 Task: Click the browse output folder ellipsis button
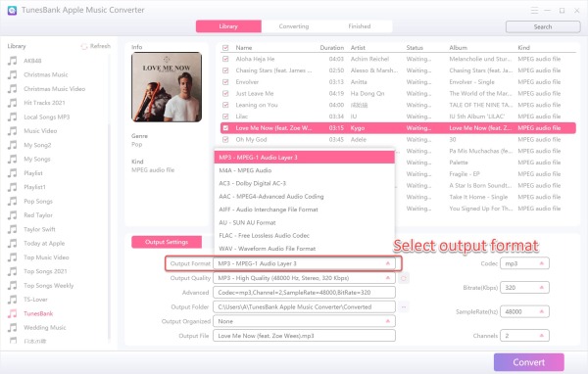(404, 306)
